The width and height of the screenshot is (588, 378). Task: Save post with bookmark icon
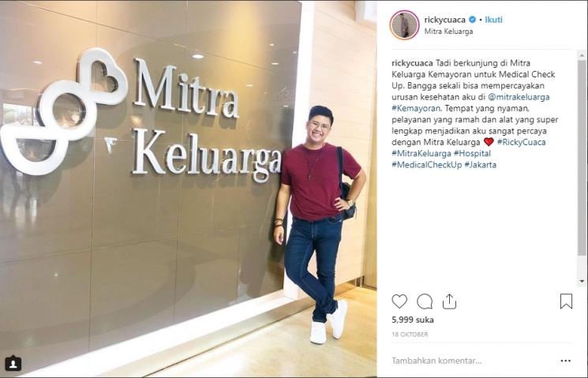pyautogui.click(x=566, y=301)
